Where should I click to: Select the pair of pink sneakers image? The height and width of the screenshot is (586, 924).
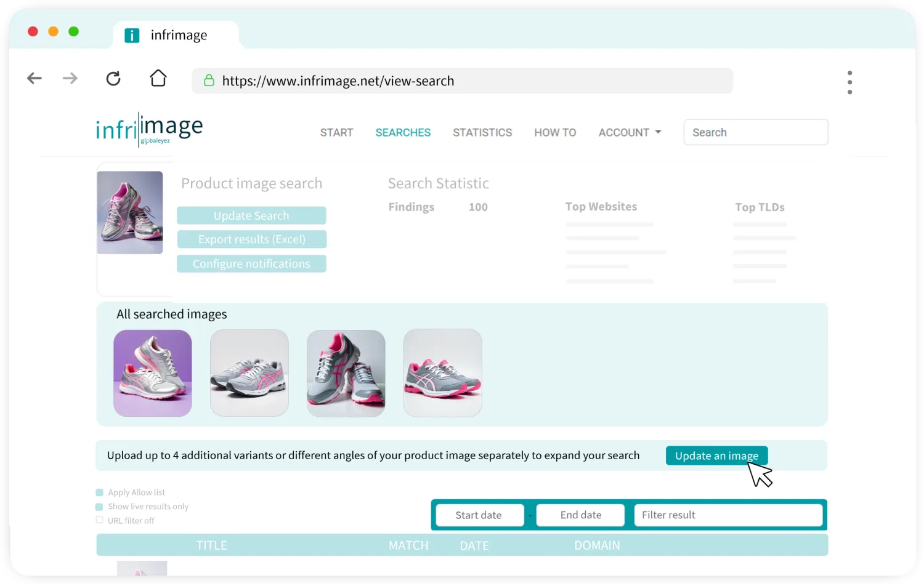click(x=443, y=373)
